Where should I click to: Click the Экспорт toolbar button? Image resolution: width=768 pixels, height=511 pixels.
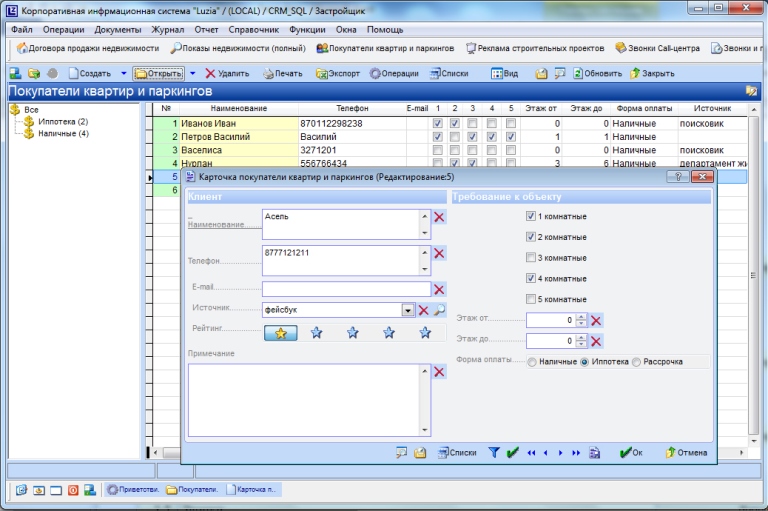pyautogui.click(x=338, y=73)
